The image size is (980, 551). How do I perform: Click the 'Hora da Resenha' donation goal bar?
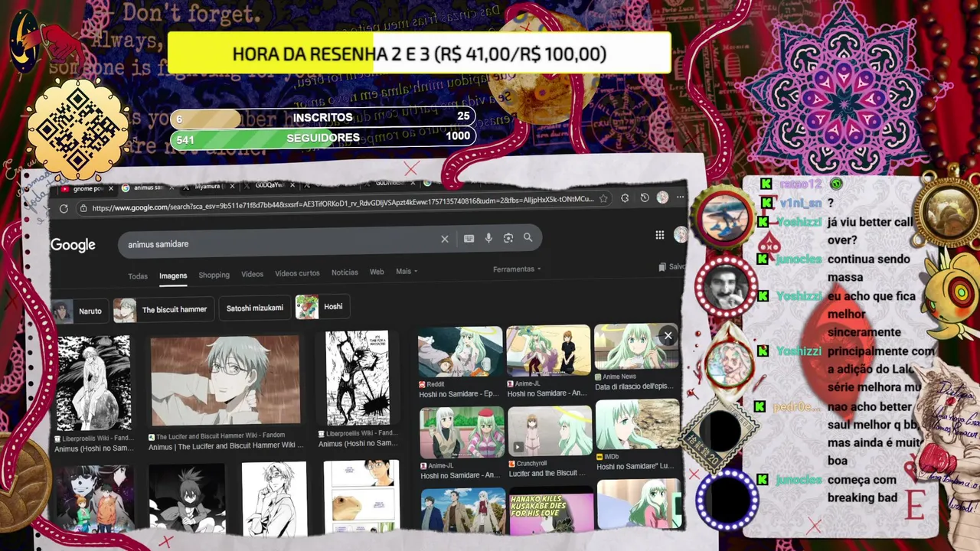(x=420, y=54)
